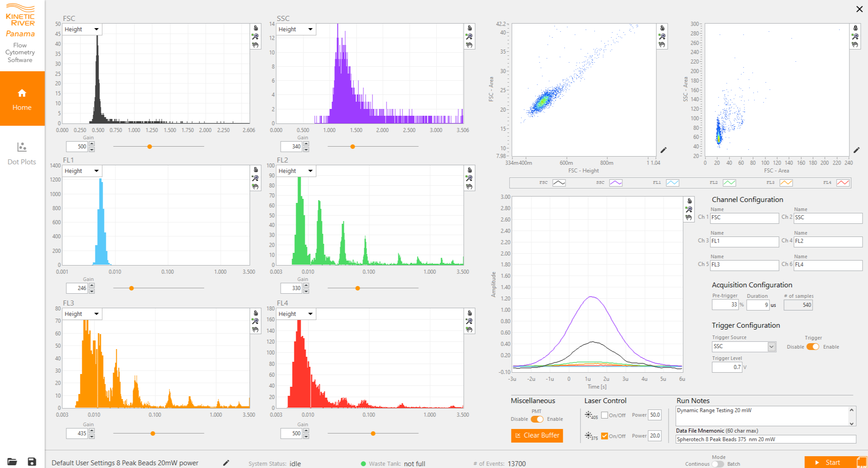
Task: Select the pan hand tool on FL2 plot
Action: (x=469, y=187)
